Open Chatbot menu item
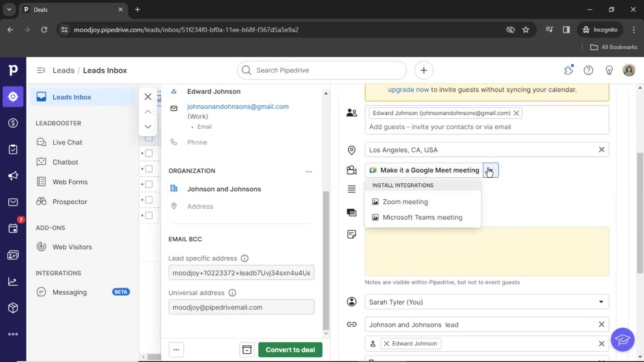The image size is (644, 362). tap(65, 162)
